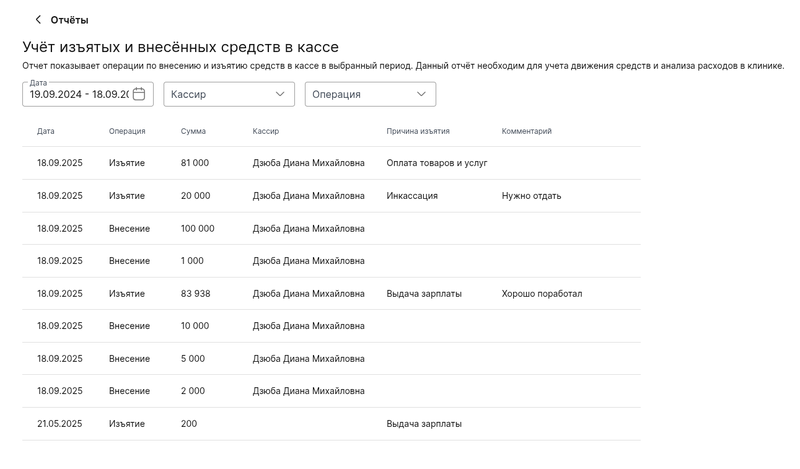Click the Причина изъятия column header

click(x=417, y=131)
